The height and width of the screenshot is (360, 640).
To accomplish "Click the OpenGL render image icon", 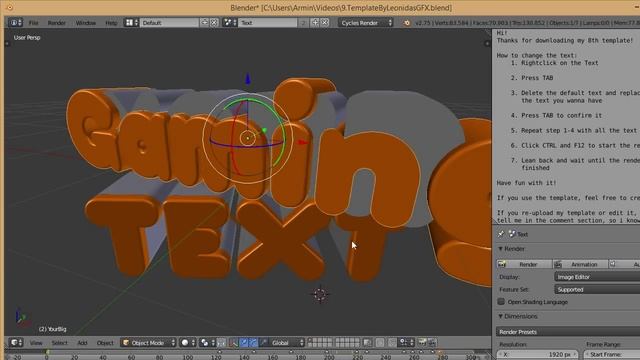I will click(422, 343).
